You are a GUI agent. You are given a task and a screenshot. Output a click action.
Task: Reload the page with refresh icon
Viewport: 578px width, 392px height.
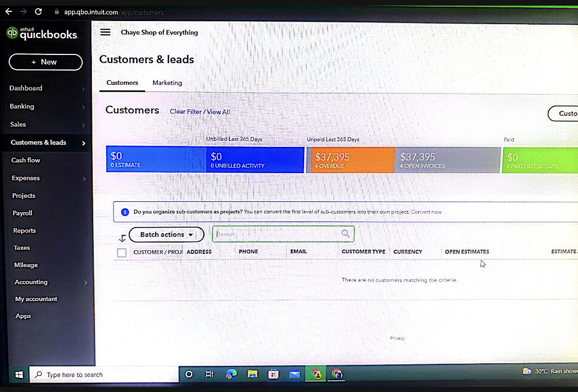(x=39, y=11)
